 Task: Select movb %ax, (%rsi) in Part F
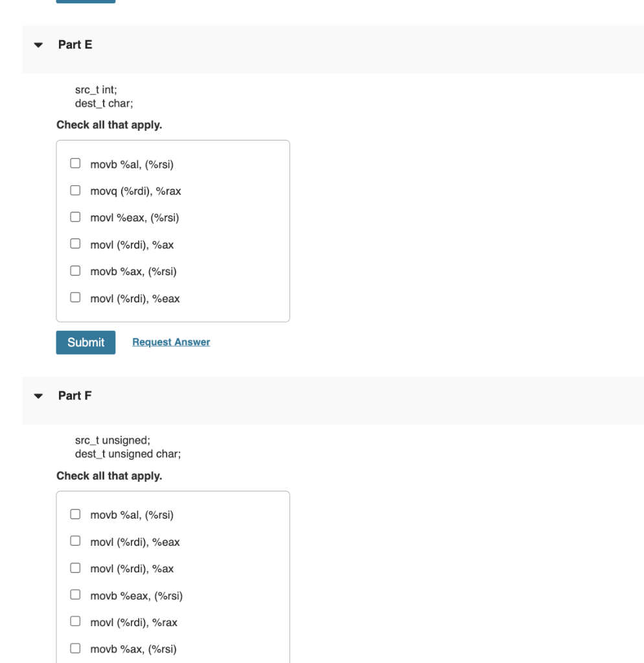75,649
